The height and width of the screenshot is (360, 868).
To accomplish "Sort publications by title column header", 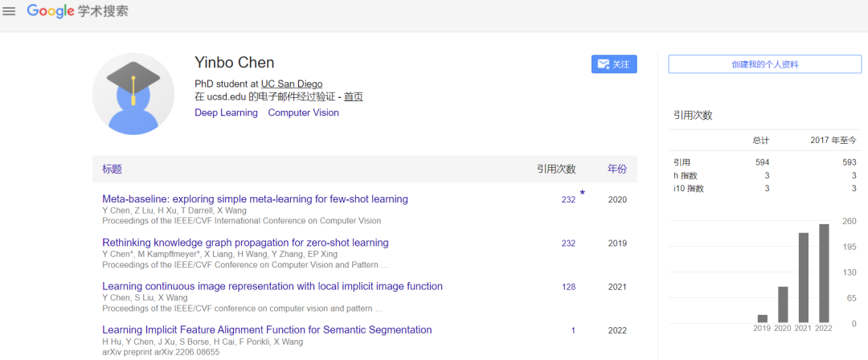I will [x=112, y=170].
